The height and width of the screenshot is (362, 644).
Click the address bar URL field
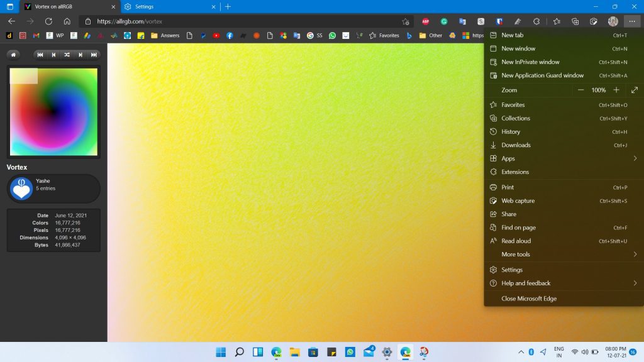pyautogui.click(x=245, y=21)
